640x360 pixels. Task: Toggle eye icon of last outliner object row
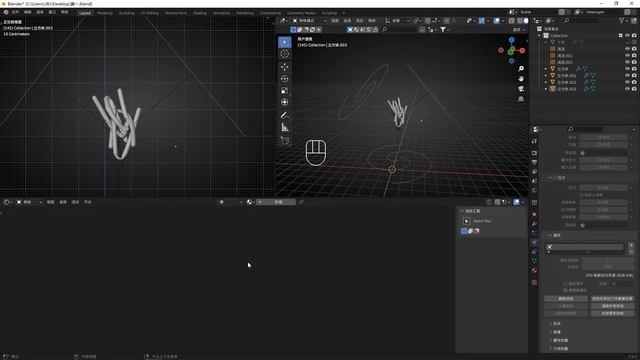[627, 89]
